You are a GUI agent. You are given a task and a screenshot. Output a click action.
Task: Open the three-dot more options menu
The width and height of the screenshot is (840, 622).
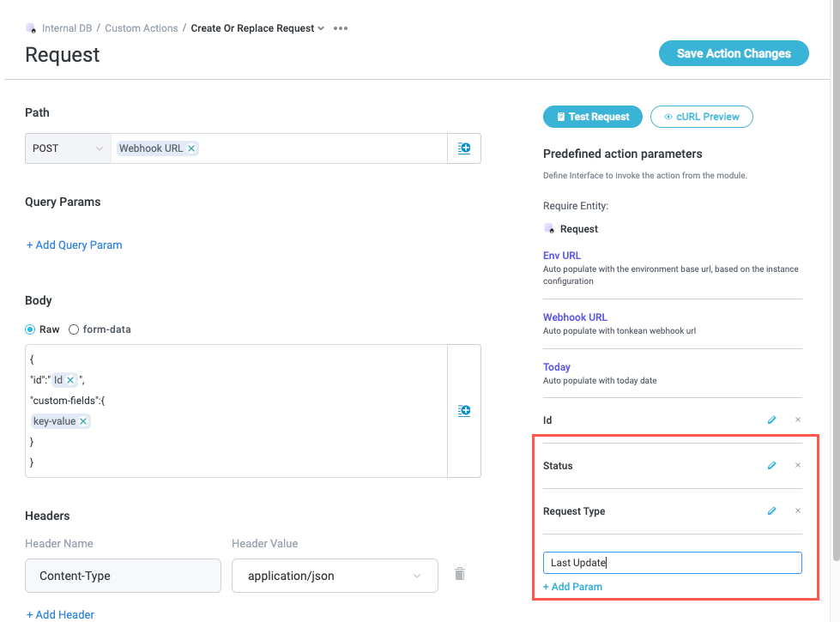point(341,28)
